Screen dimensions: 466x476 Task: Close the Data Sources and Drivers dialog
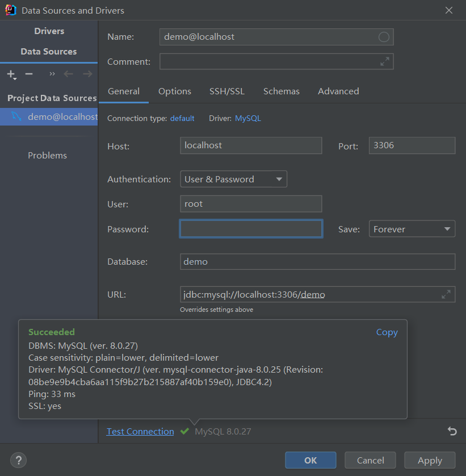pyautogui.click(x=449, y=10)
